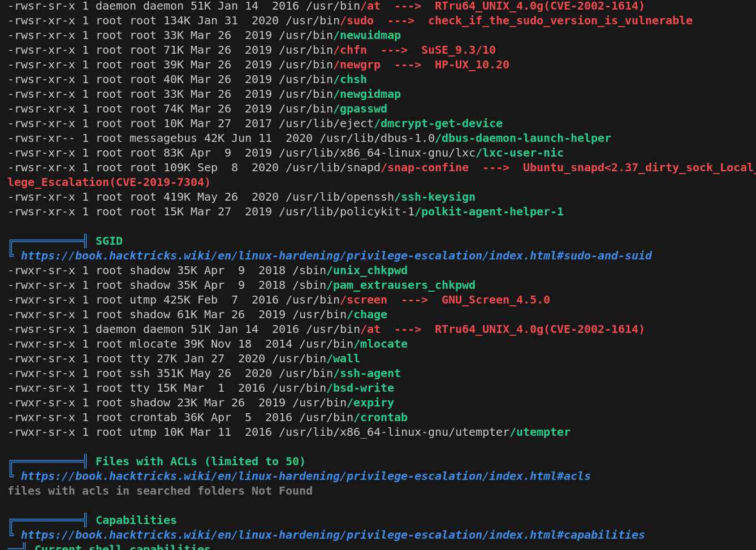Click the /utempter filename
The width and height of the screenshot is (756, 550).
tap(540, 432)
